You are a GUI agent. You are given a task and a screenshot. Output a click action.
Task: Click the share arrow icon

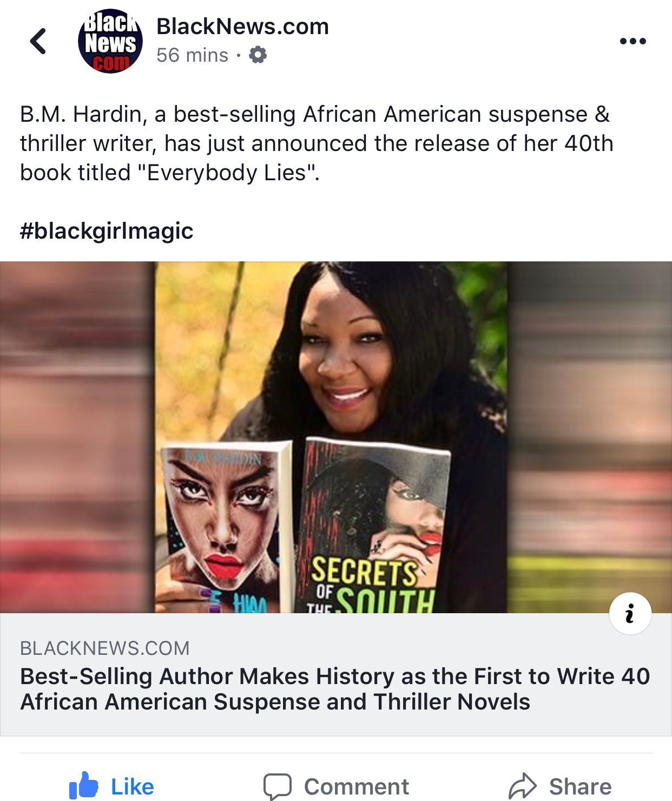(522, 786)
